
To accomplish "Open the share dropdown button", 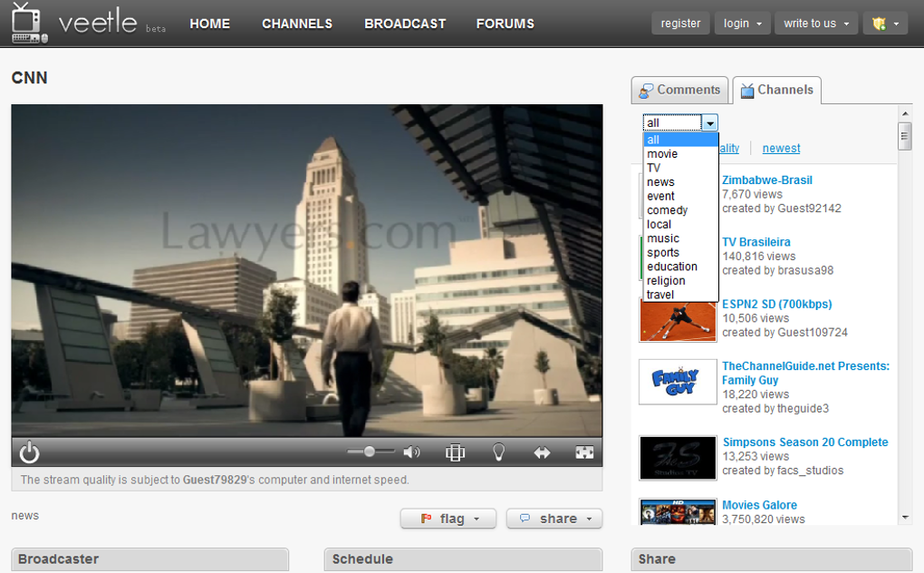I will click(554, 519).
